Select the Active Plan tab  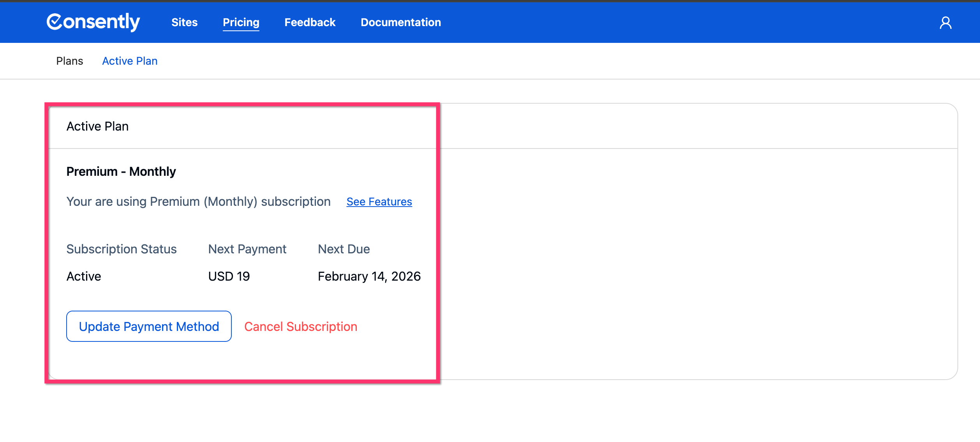(x=130, y=61)
